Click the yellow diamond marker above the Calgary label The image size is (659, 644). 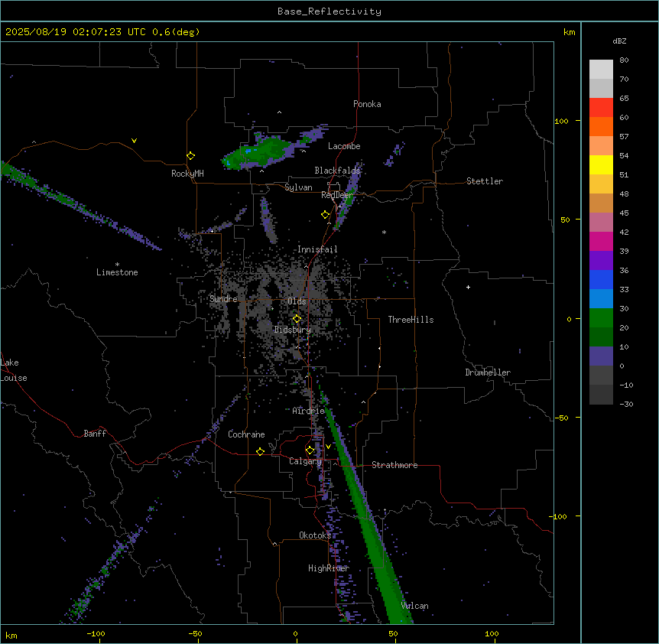click(310, 450)
